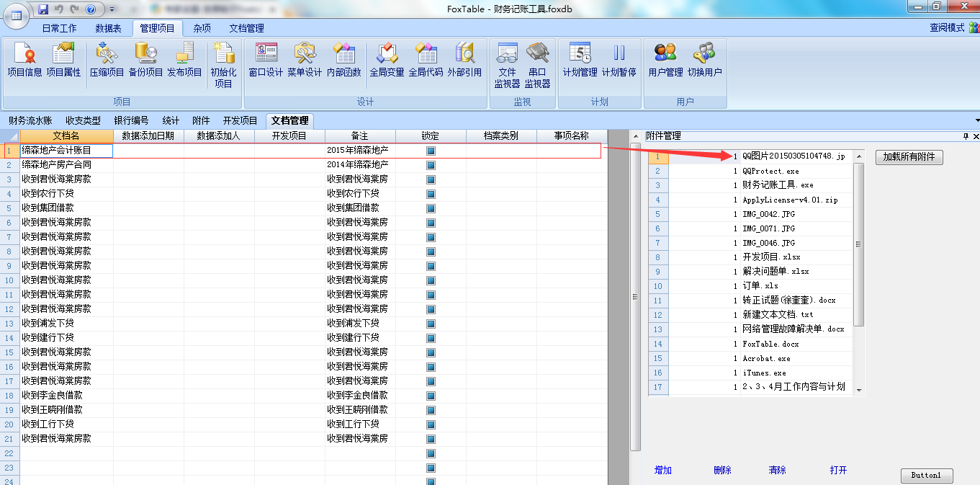Screen dimensions: 980x485
Task: Toggle 锁定 checkbox for 收到农行下贷 row
Action: tap(431, 194)
